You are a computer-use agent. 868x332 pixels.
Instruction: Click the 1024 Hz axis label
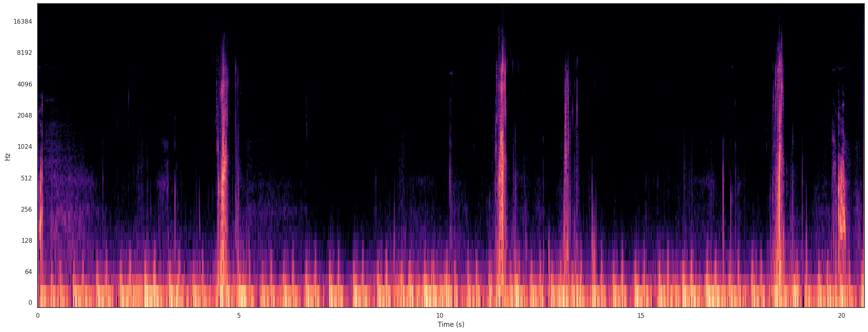(24, 146)
